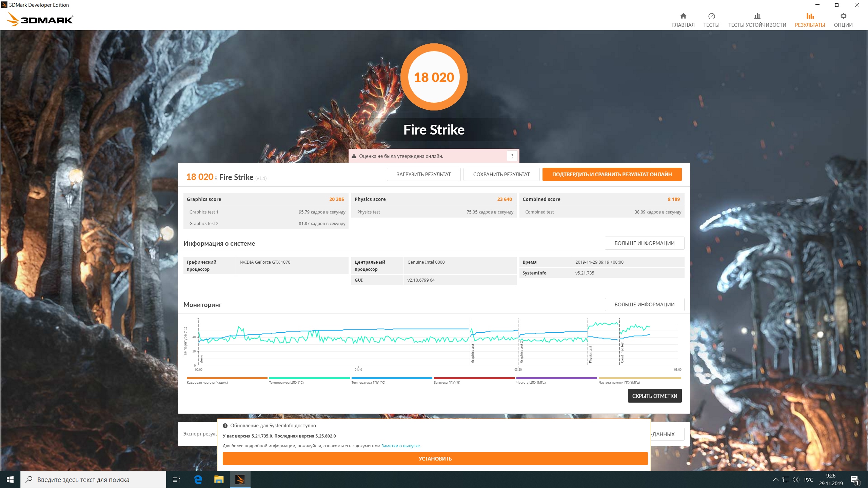This screenshot has width=868, height=488.
Task: Show hidden system tray icons chevron
Action: pyautogui.click(x=775, y=480)
